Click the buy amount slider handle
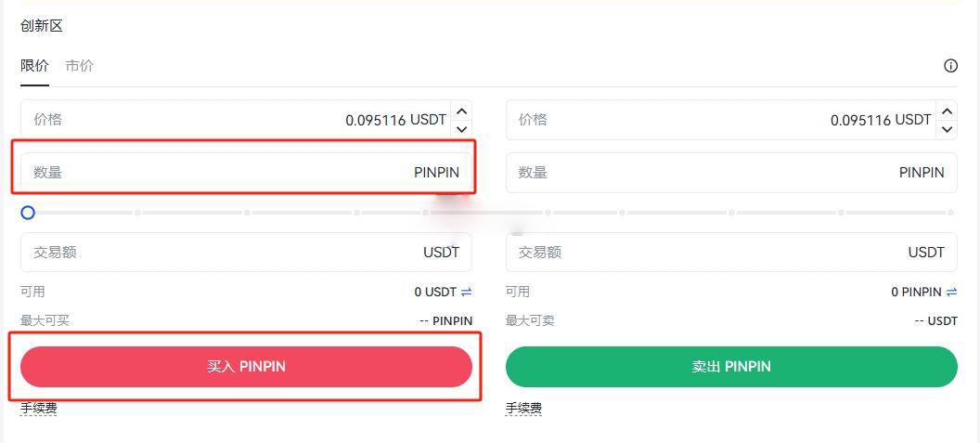 [28, 213]
